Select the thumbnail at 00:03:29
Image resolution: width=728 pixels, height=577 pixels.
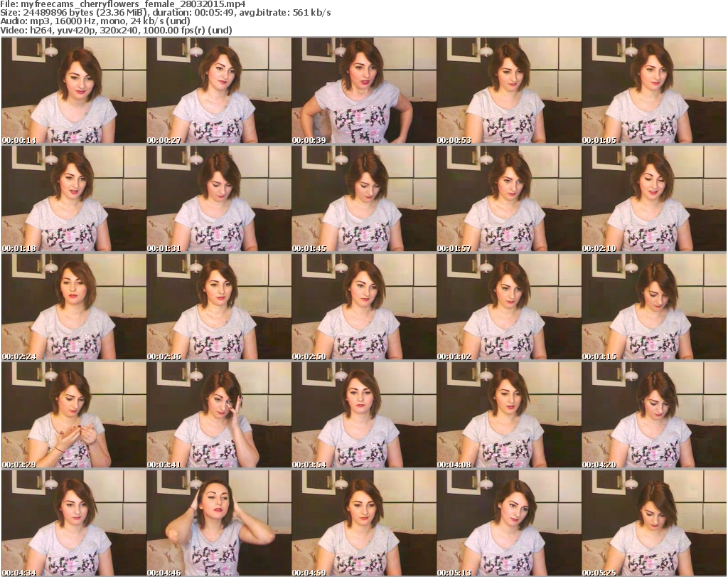[x=74, y=415]
